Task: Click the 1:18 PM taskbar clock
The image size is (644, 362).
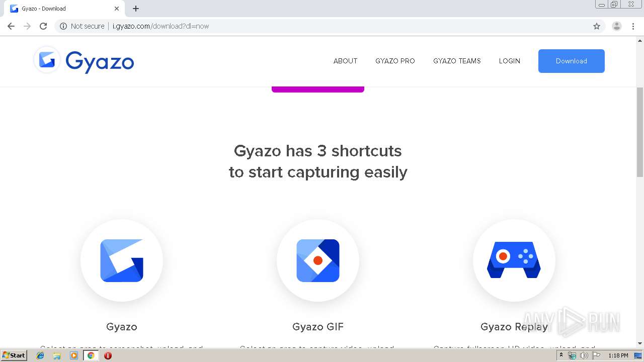Action: (x=618, y=355)
